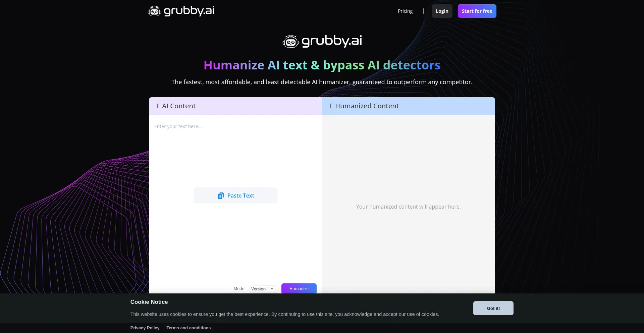
Task: Click the AI Content panel header
Action: click(x=235, y=106)
